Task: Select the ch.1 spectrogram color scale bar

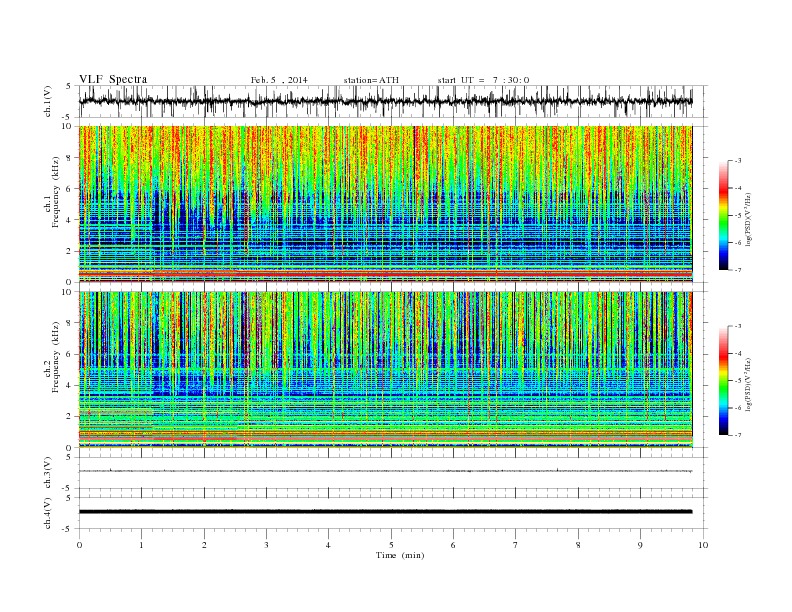Action: [x=724, y=215]
